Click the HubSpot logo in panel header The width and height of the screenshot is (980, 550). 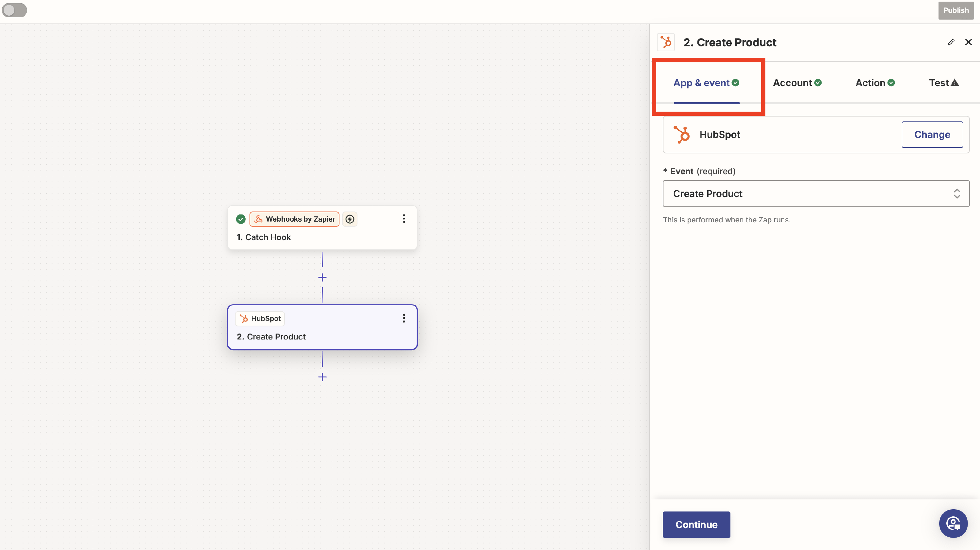(666, 42)
